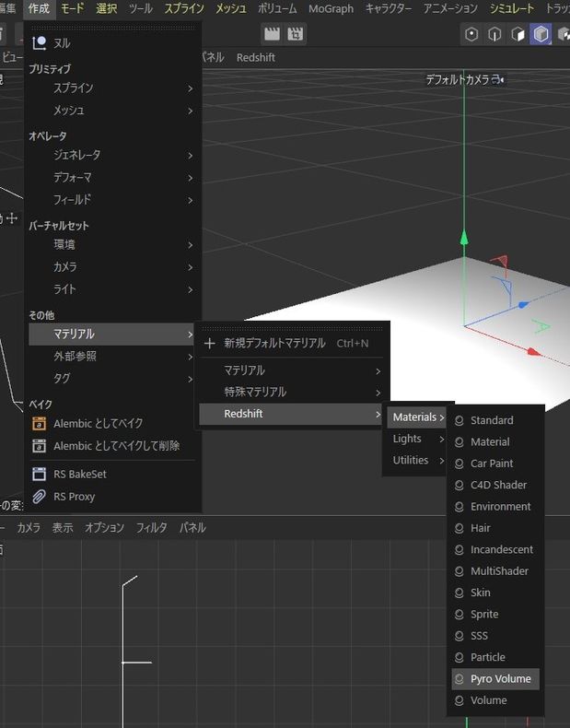Open the 作成 menu in menu bar
The width and height of the screenshot is (570, 728).
click(39, 8)
